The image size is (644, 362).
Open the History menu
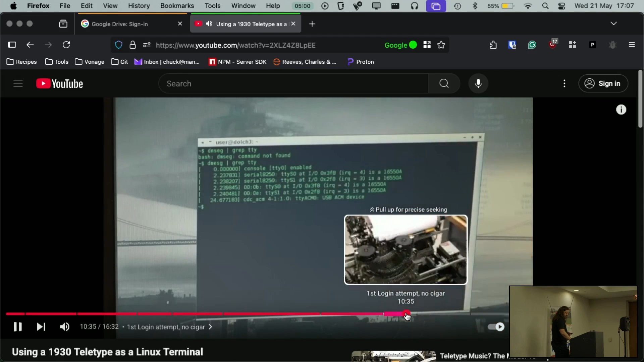point(139,6)
